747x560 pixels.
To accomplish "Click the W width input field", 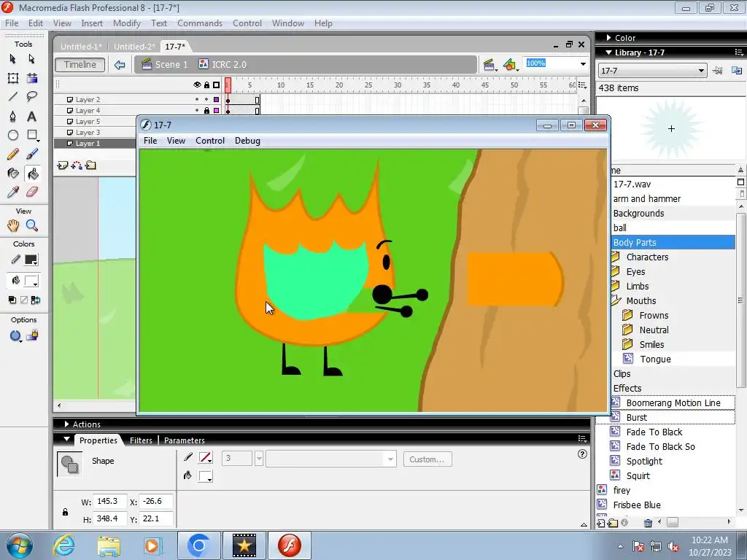I will point(109,501).
